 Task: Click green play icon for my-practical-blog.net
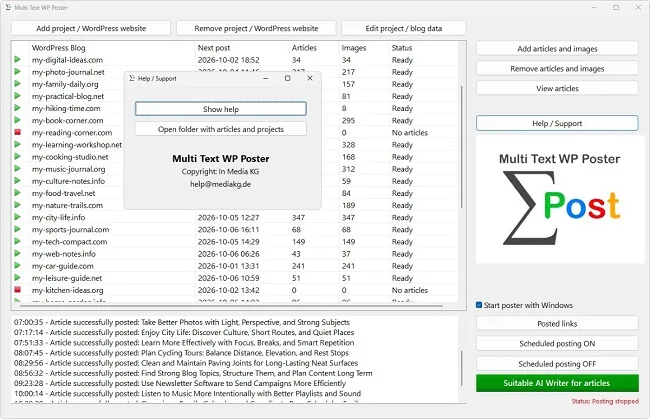tap(17, 96)
